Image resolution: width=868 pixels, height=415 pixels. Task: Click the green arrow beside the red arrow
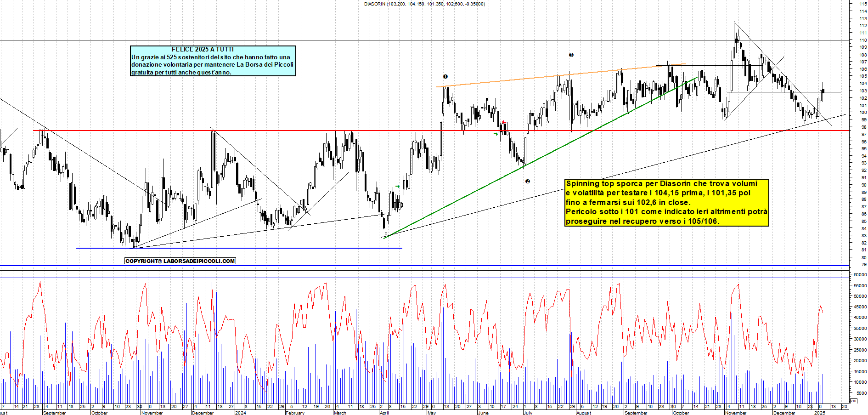[496, 134]
